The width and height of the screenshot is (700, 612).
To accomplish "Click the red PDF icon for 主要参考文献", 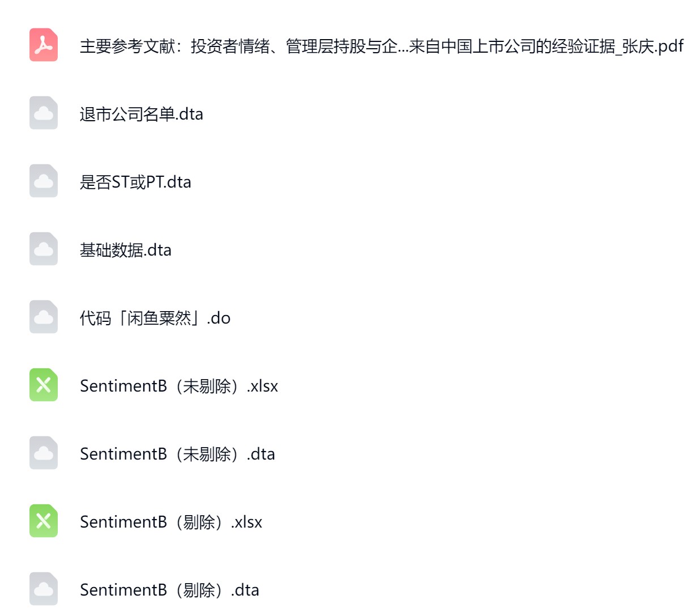I will (x=44, y=45).
